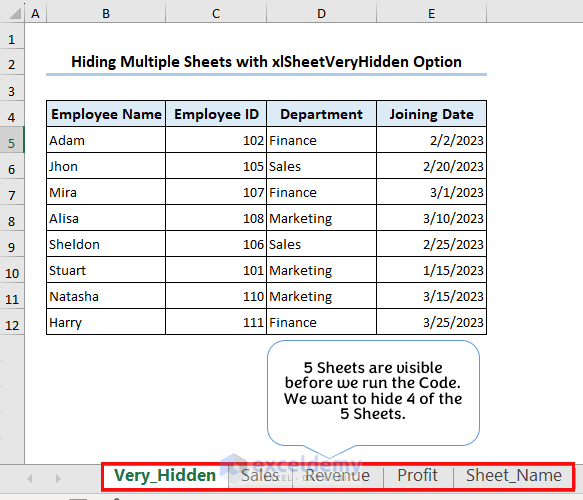Select Adam's Finance department cell
This screenshot has width=583, height=500.
click(321, 140)
